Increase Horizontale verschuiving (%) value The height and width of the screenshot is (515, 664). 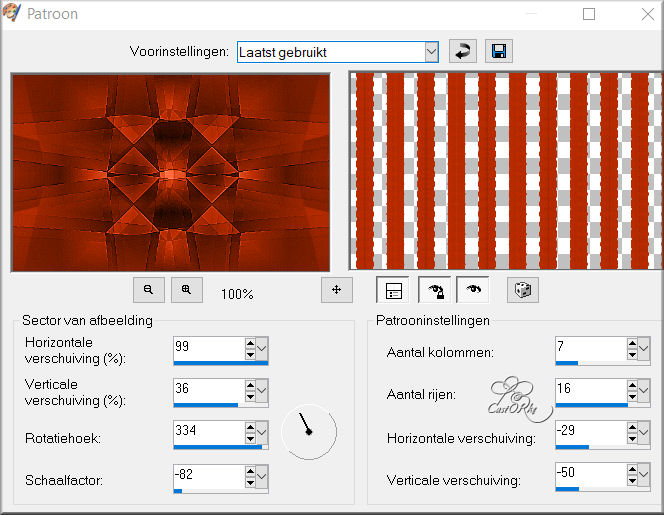click(250, 343)
